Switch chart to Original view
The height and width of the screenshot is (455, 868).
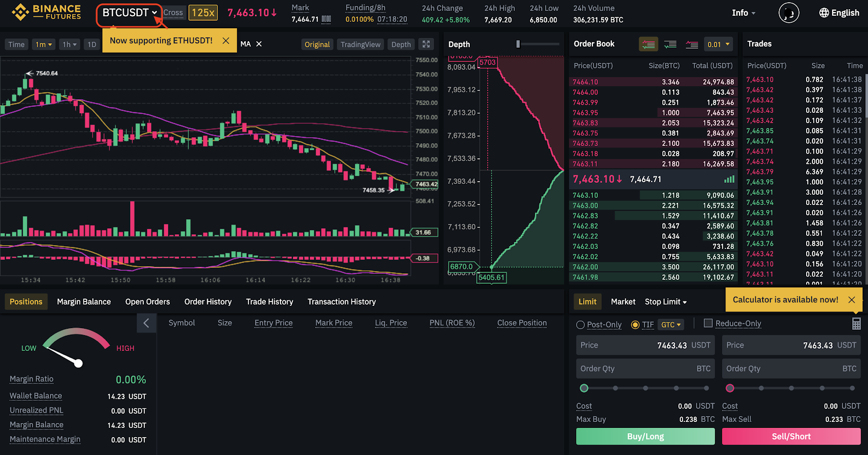tap(317, 44)
